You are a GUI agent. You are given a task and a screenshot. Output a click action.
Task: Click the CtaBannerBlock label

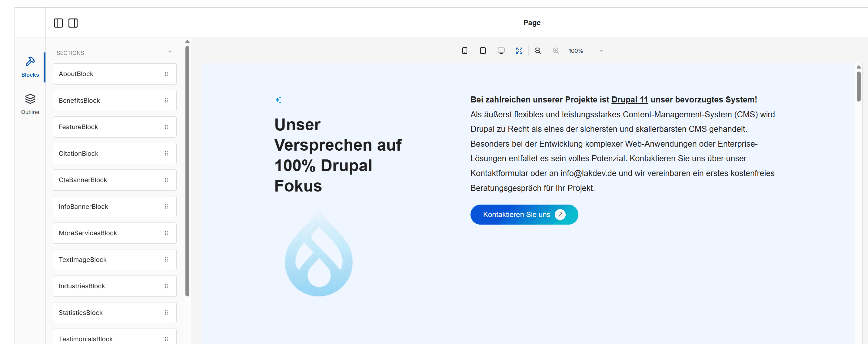pos(83,180)
